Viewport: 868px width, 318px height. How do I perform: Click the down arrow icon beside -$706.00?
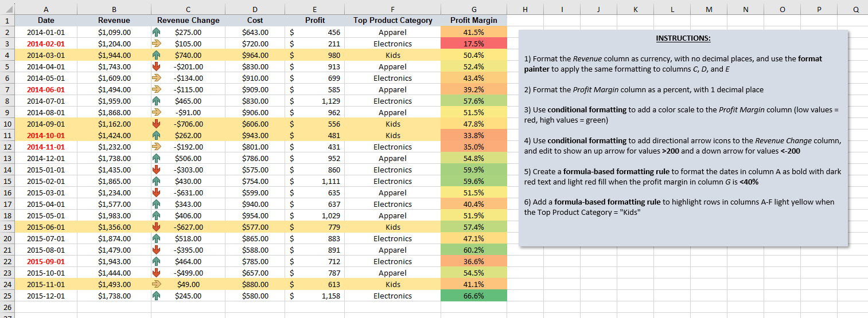click(157, 124)
